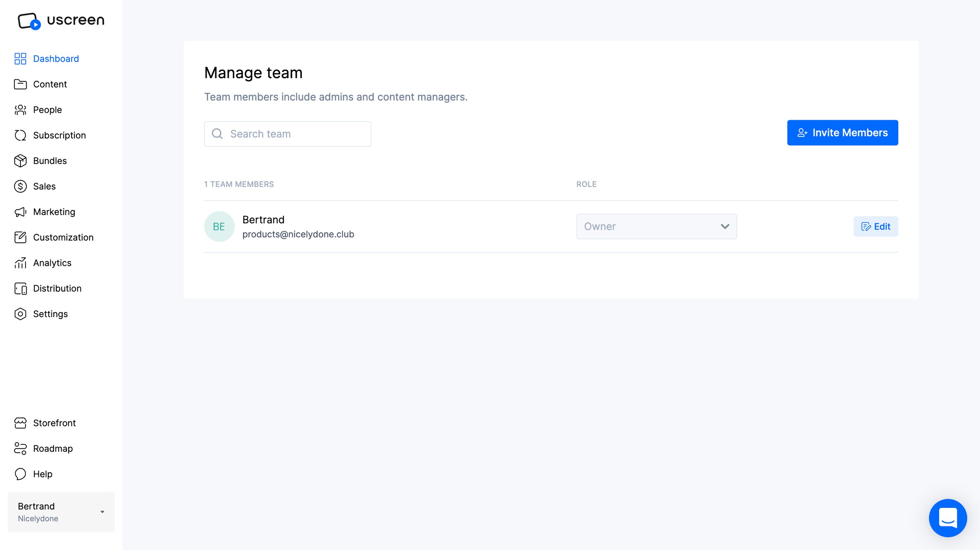Click the Content folder icon
This screenshot has width=980, height=550.
click(x=20, y=84)
